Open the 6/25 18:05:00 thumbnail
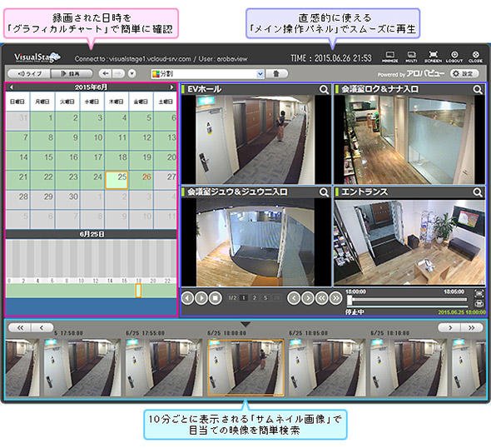Viewport: 491px width, 448px height. (327, 367)
